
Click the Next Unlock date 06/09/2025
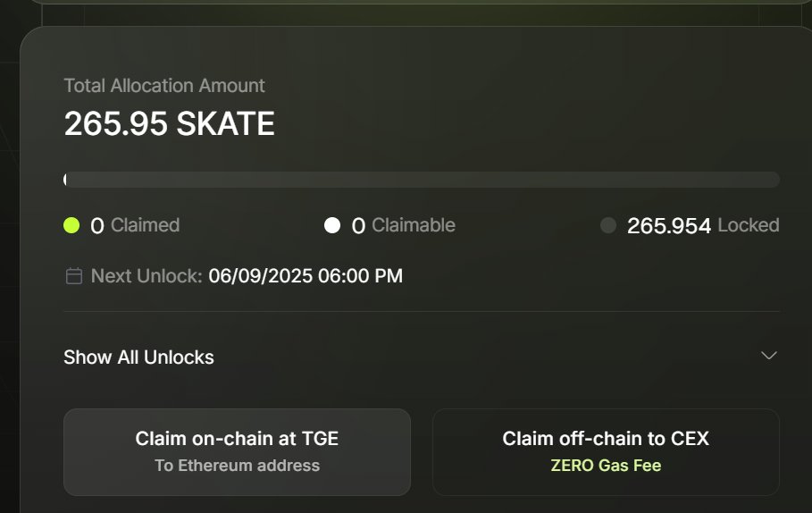(261, 275)
